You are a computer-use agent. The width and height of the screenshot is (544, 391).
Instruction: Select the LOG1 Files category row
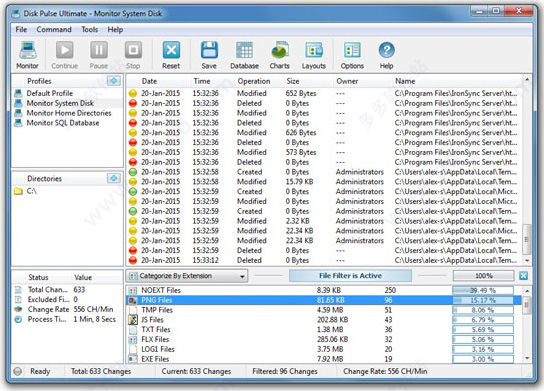pos(324,349)
